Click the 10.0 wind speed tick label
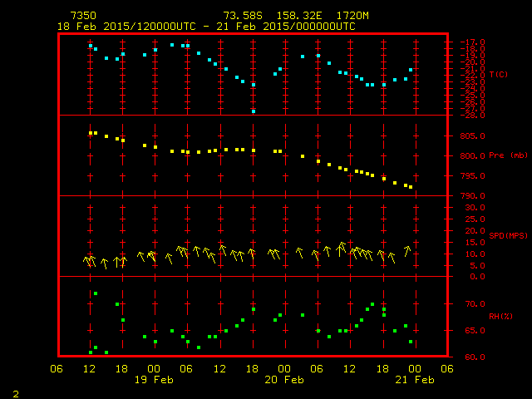This screenshot has height=399, width=532. coord(475,254)
